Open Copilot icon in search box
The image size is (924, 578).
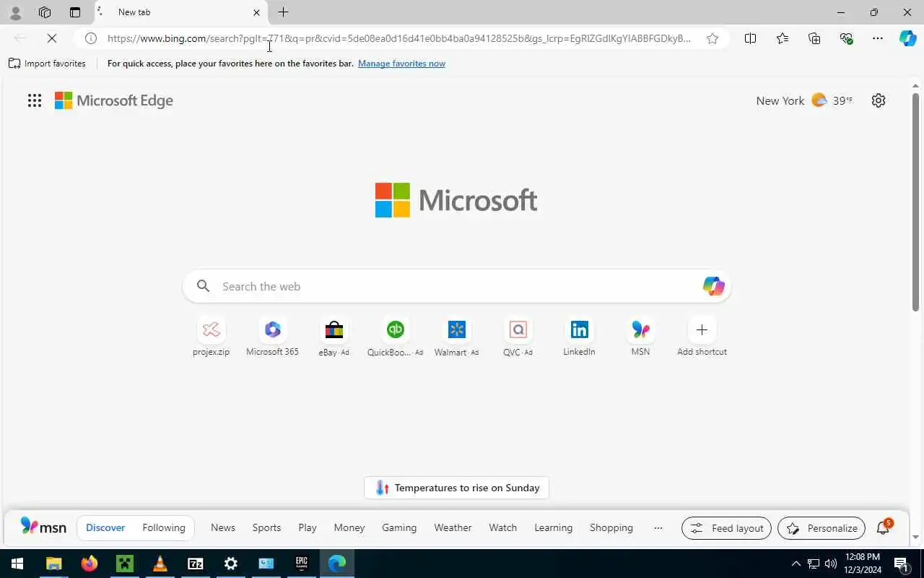click(713, 286)
